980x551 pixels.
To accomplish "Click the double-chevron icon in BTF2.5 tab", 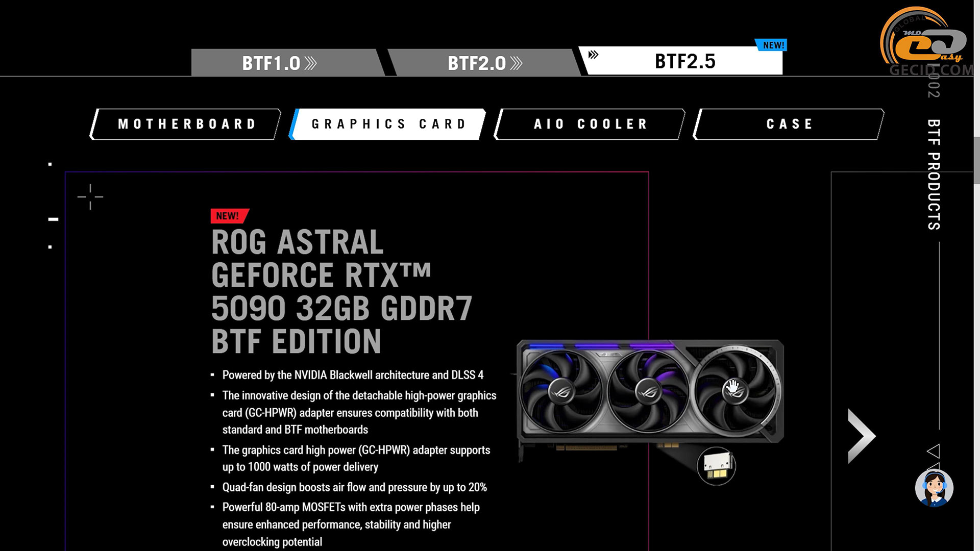I will click(593, 55).
